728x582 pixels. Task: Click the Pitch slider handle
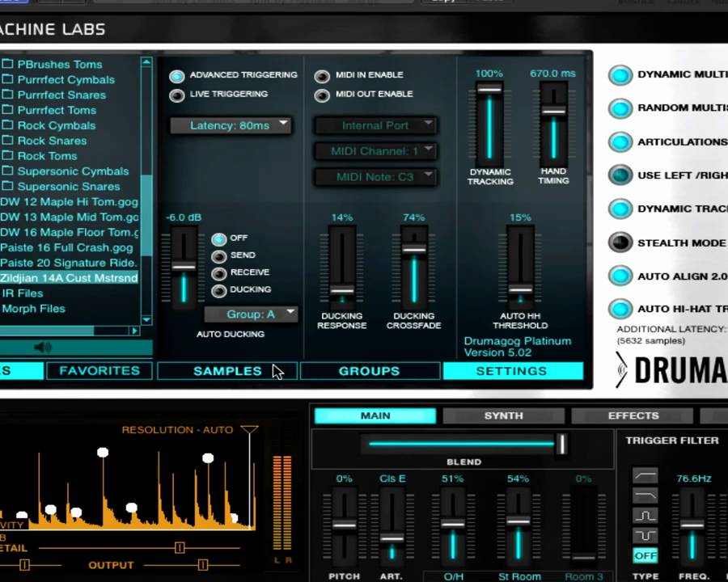[344, 525]
